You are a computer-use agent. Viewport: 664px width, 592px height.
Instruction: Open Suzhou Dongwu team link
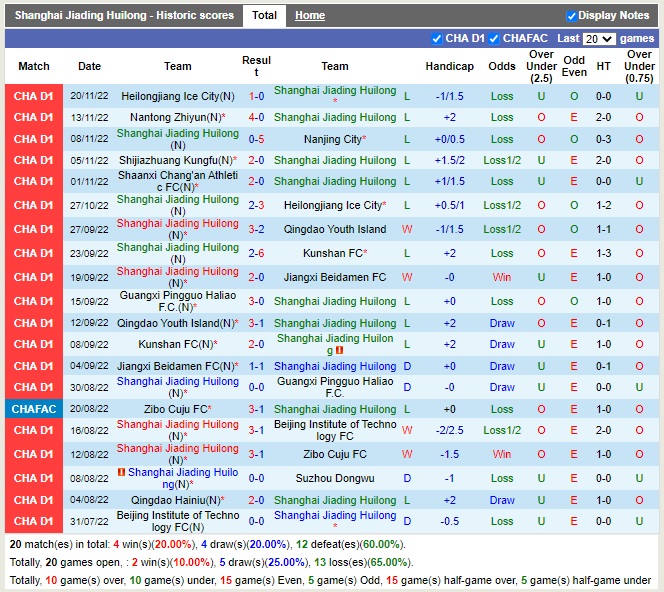point(334,479)
